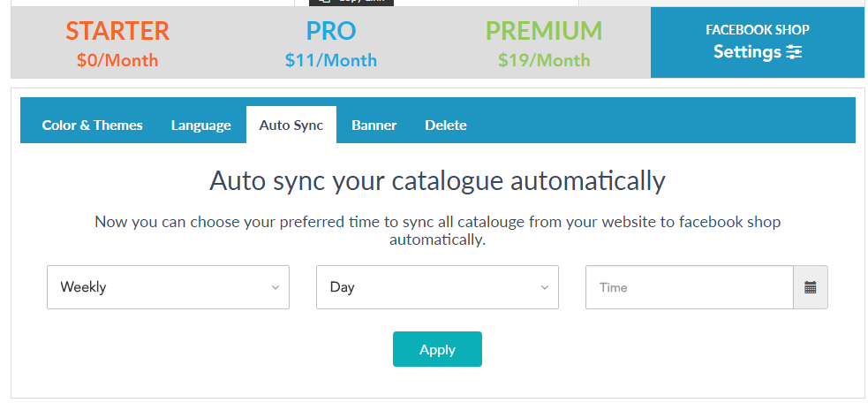
Task: Focus the Time input field
Action: (x=690, y=287)
